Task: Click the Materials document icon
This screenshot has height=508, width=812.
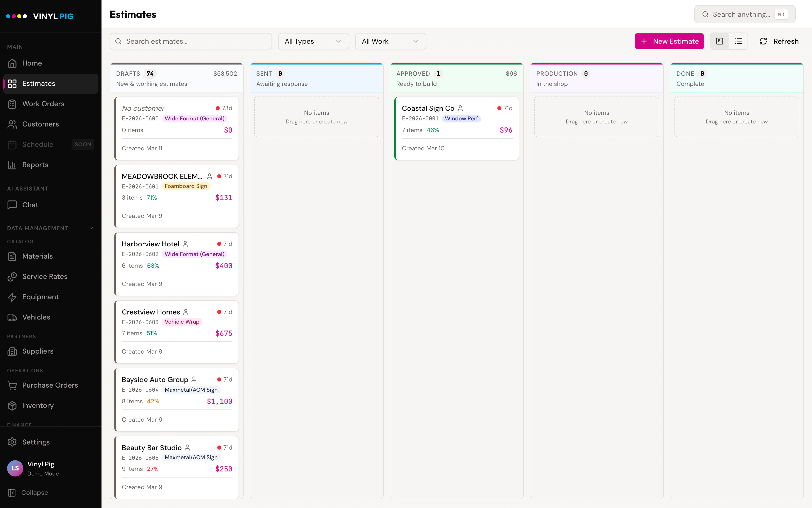Action: pyautogui.click(x=12, y=256)
